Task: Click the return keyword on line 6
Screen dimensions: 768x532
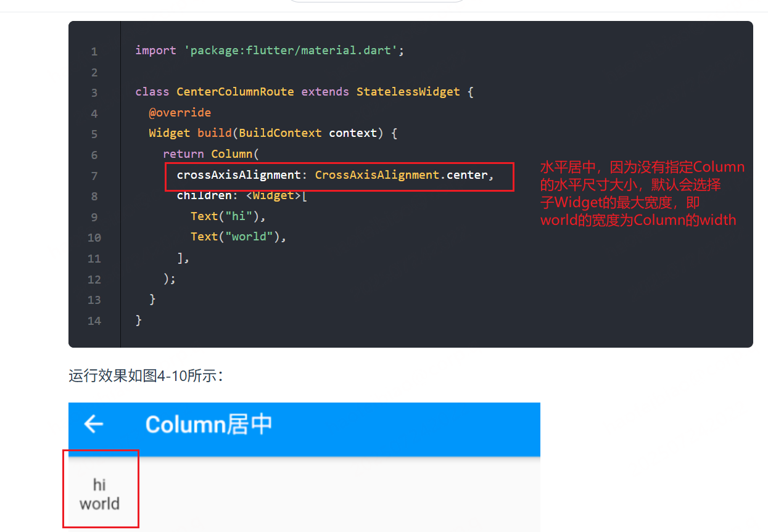Action: (x=183, y=153)
